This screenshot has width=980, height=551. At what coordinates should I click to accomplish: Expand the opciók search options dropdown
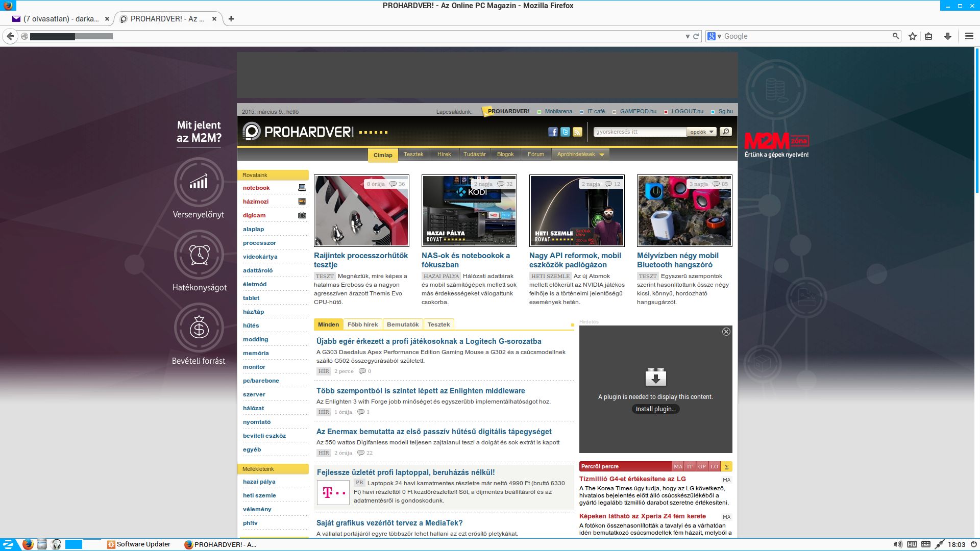click(701, 132)
